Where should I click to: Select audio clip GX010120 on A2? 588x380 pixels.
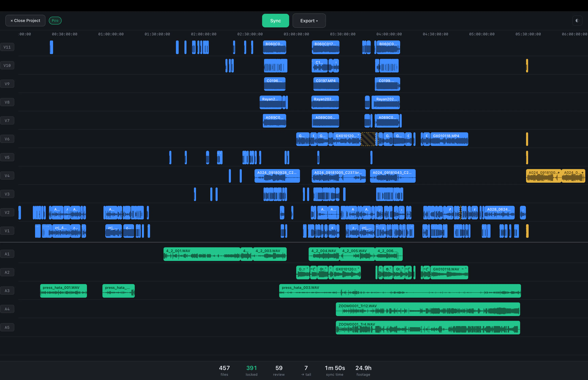pos(347,272)
